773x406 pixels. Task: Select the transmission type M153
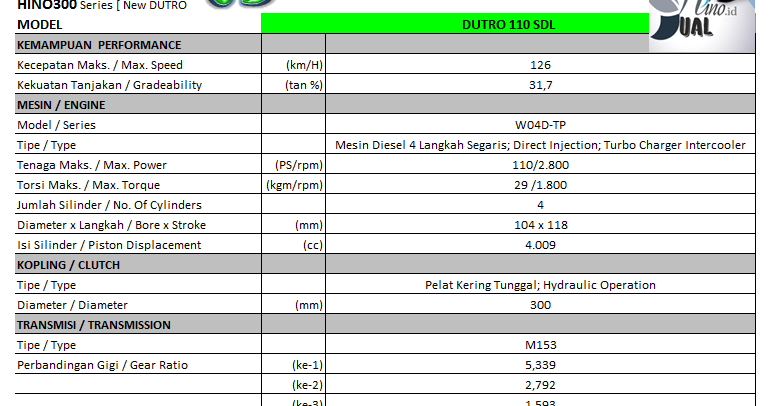coord(540,345)
